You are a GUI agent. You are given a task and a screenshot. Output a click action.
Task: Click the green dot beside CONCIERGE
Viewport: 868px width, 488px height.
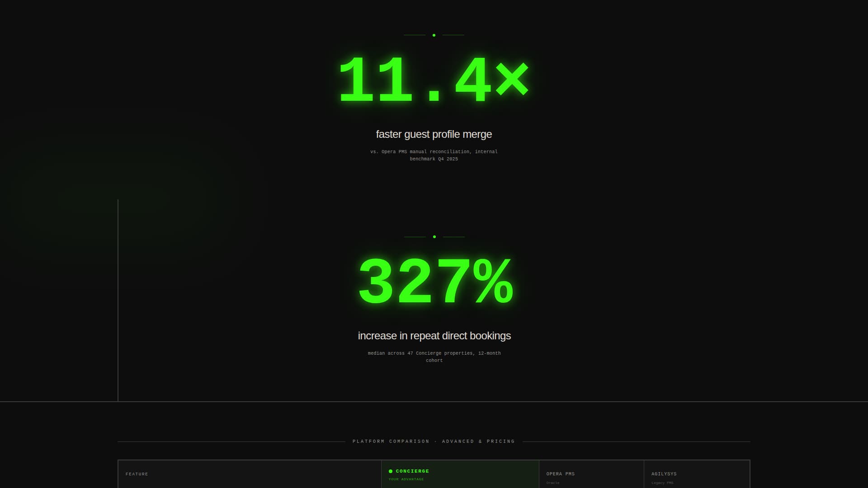391,471
